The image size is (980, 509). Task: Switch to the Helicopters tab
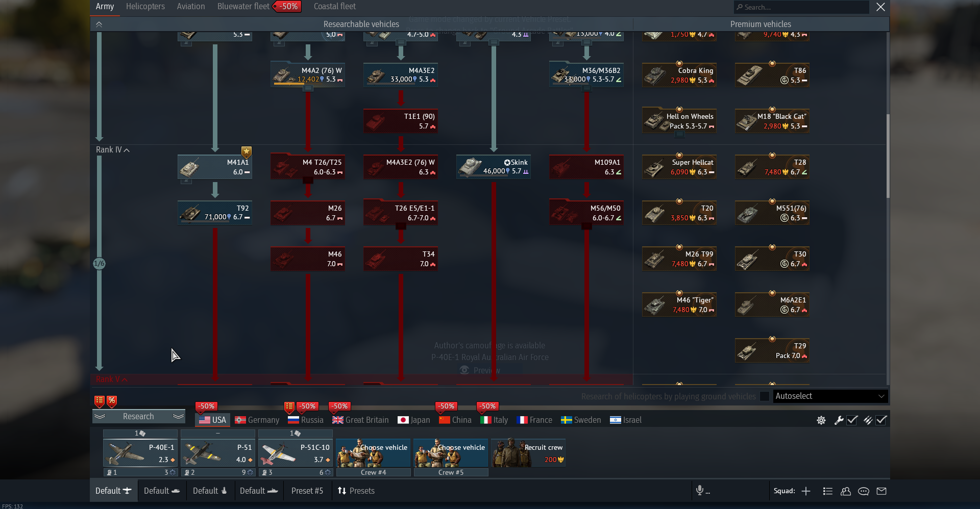(145, 7)
